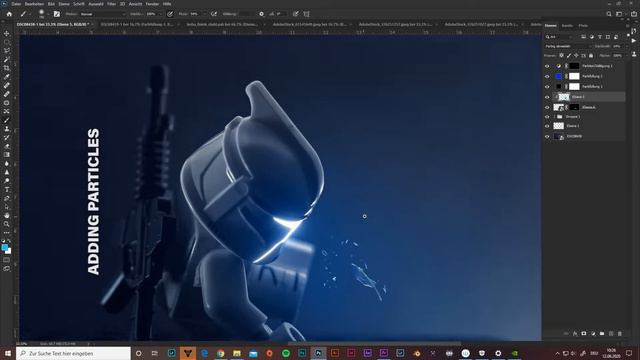Viewport: 640px width, 360px height.
Task: Click the horizontal canvas scrollbar
Action: click(x=374, y=344)
